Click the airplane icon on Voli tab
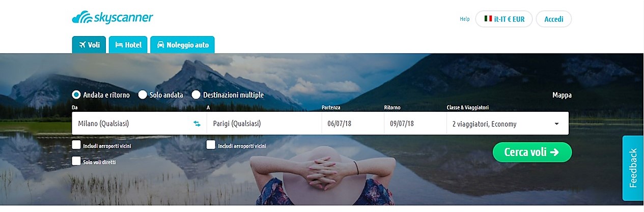 pyautogui.click(x=82, y=45)
